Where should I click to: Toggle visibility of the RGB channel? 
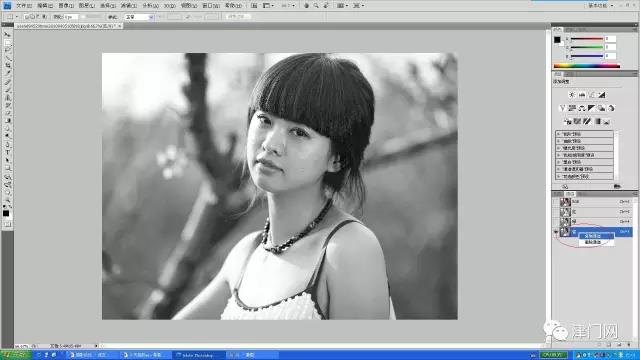click(x=556, y=202)
